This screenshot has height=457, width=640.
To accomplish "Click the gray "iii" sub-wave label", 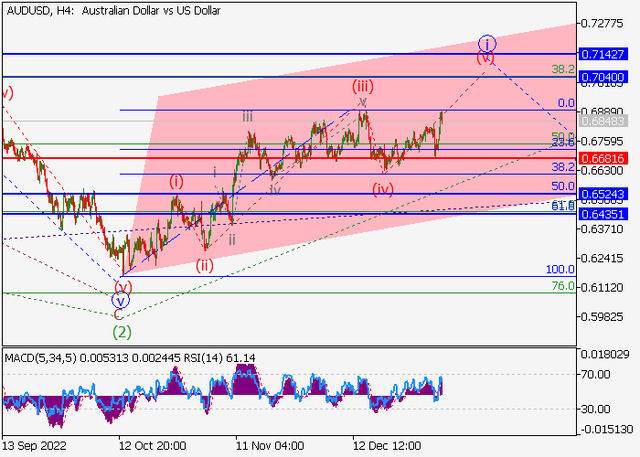I will click(246, 117).
